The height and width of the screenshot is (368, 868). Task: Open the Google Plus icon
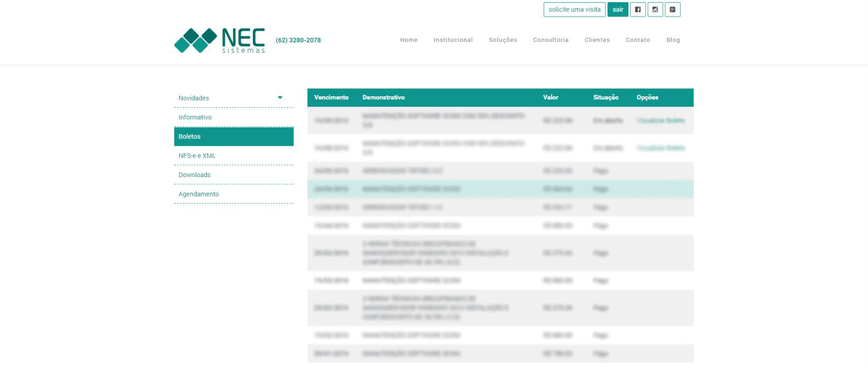point(672,9)
